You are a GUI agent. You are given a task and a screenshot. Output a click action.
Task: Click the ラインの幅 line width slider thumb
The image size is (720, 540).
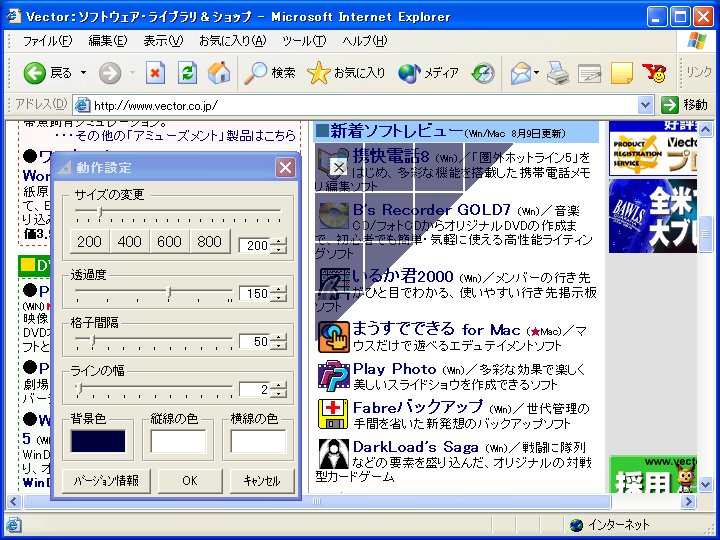coord(79,388)
